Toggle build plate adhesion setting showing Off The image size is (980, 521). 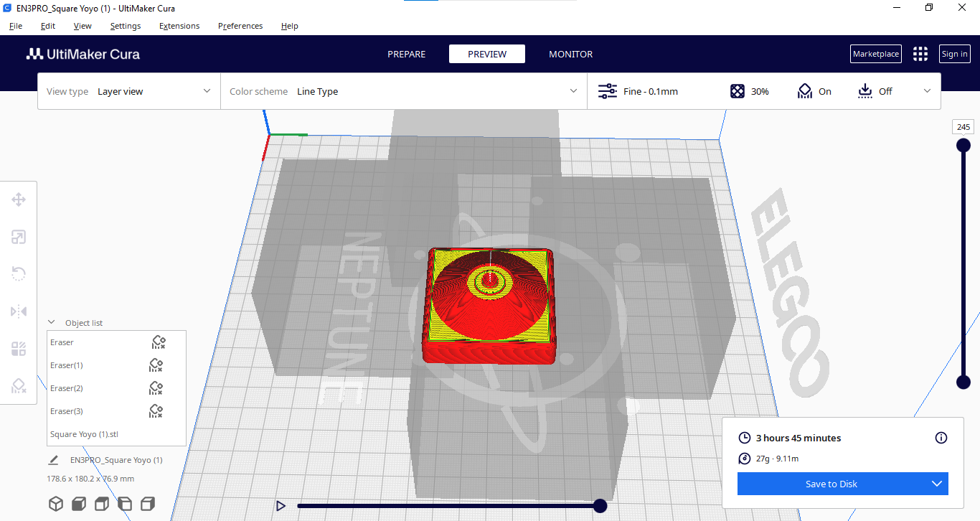pos(875,91)
